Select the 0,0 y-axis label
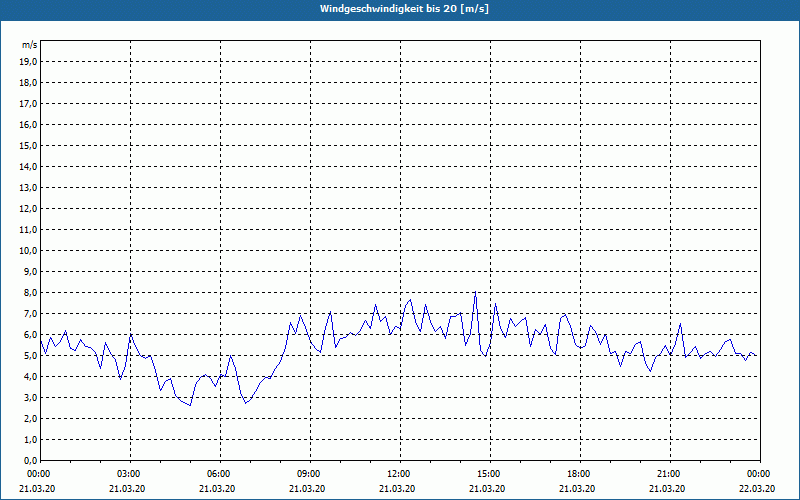 [31, 460]
